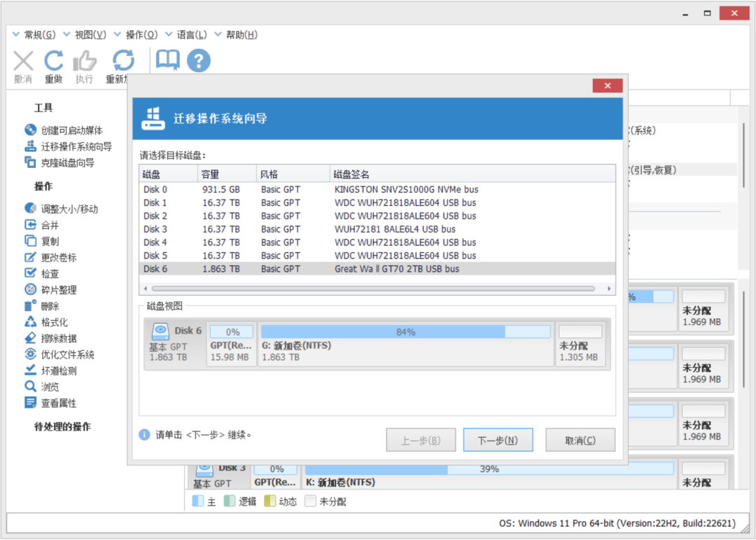Click 取消(C) button
This screenshot has height=540, width=756.
coord(580,440)
